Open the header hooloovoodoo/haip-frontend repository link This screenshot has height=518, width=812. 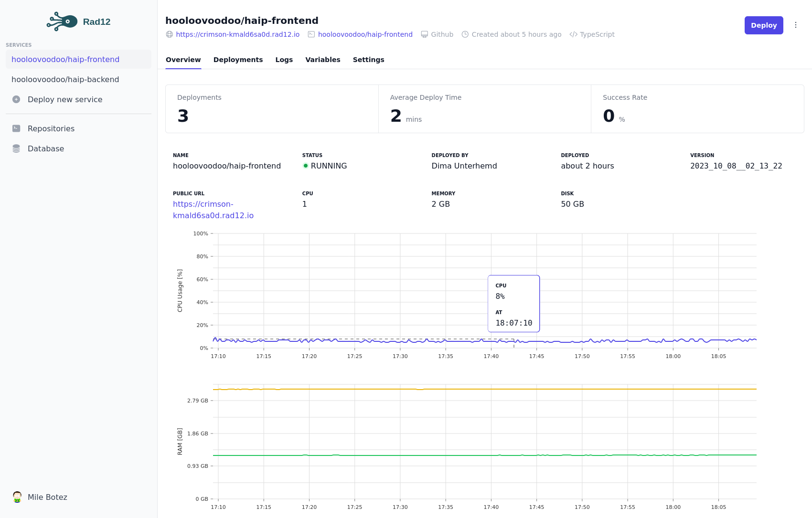pyautogui.click(x=365, y=34)
